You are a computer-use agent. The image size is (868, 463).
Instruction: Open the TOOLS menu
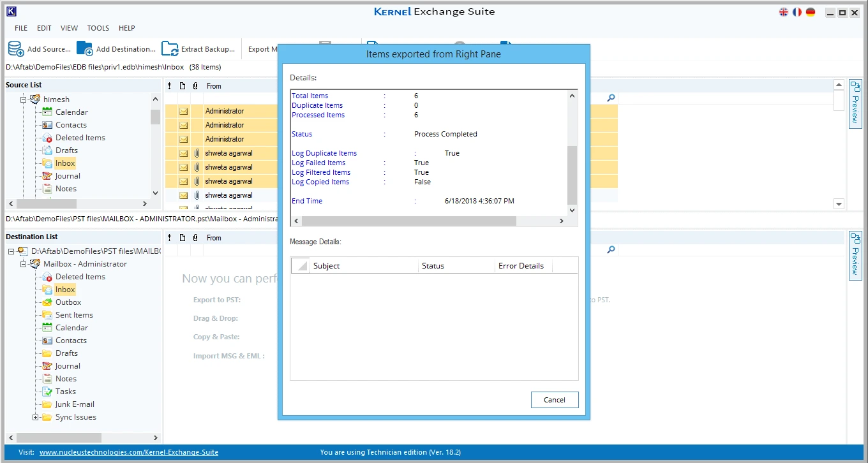(98, 28)
